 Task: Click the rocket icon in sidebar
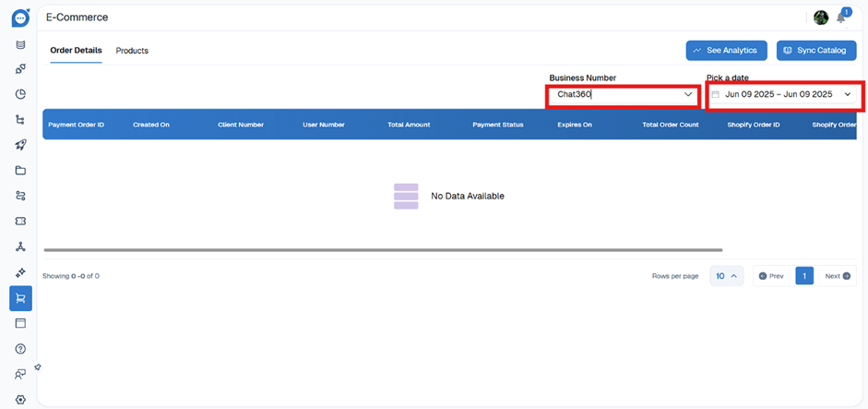point(20,145)
